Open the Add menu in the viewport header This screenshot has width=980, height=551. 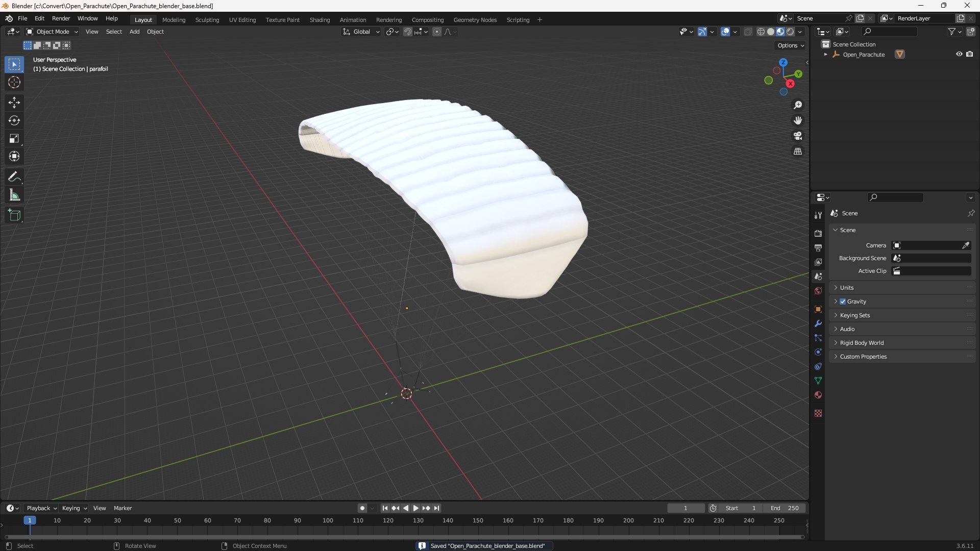click(x=134, y=32)
